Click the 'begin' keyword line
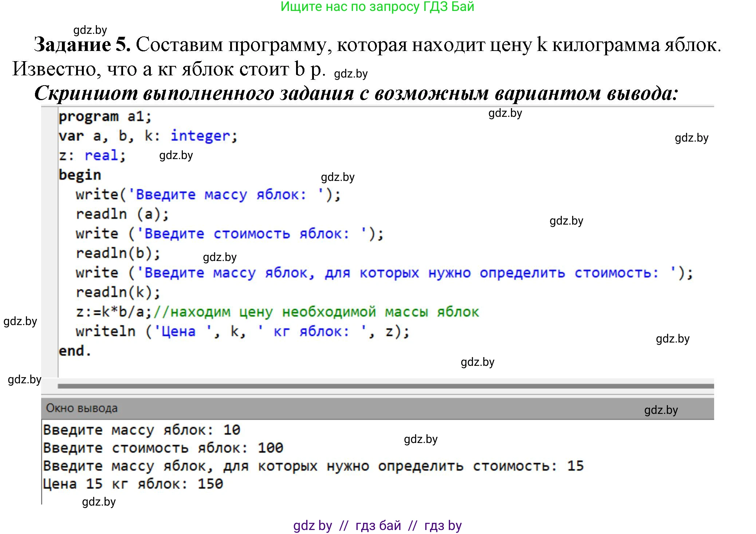The image size is (756, 534). pos(80,175)
